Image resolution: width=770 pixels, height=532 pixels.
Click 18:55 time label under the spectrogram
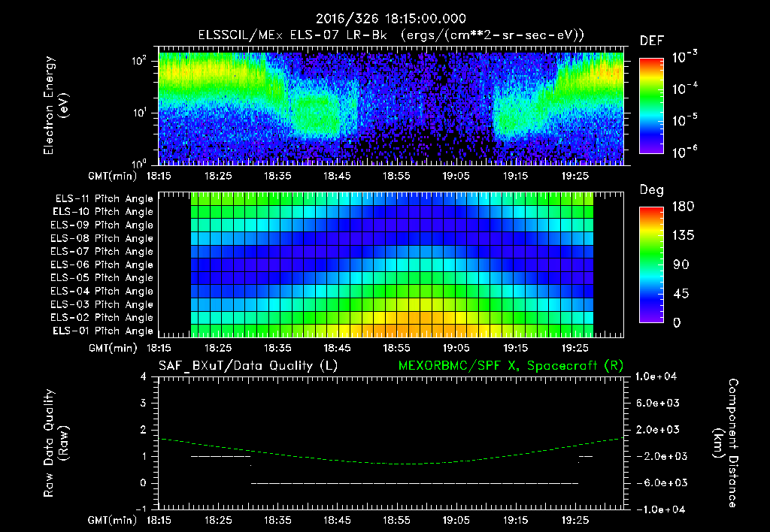point(396,176)
